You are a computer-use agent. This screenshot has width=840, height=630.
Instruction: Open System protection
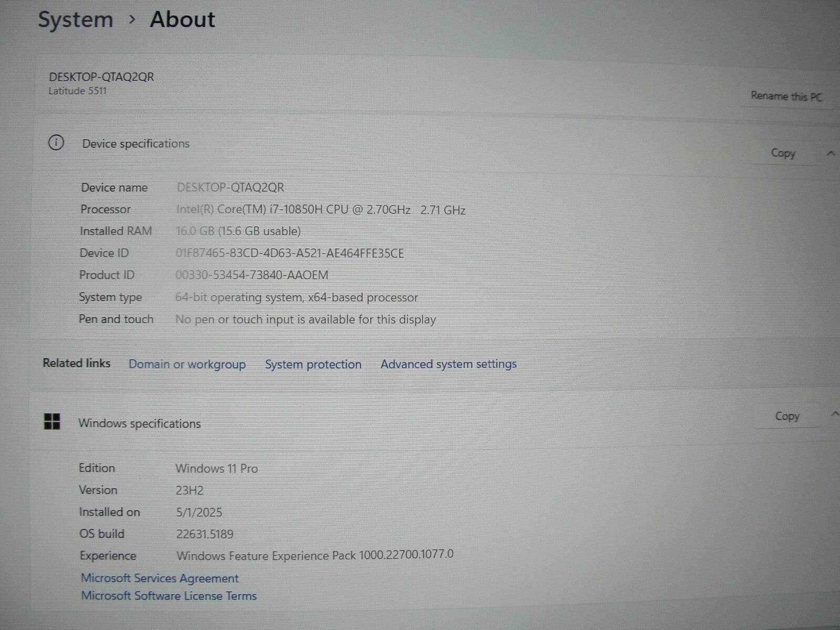point(313,364)
